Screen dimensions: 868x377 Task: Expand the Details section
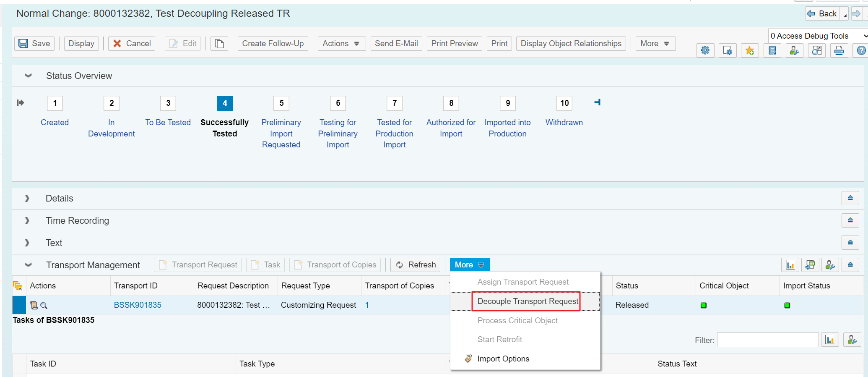coord(27,199)
